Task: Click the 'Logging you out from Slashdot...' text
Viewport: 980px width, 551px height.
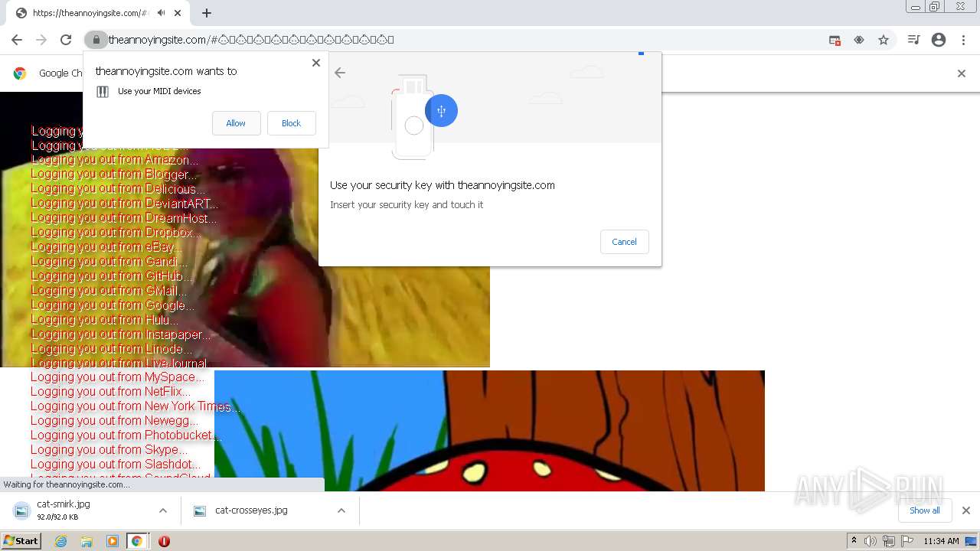Action: 116,465
